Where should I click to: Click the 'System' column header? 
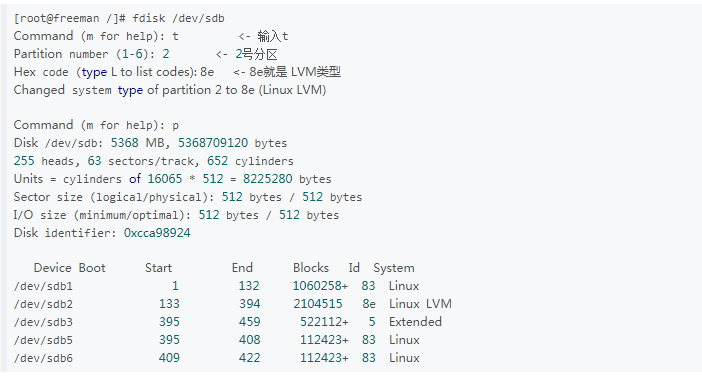(x=394, y=268)
